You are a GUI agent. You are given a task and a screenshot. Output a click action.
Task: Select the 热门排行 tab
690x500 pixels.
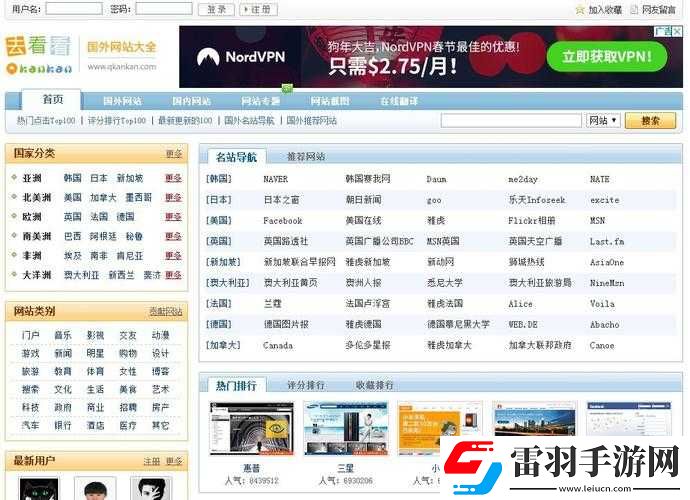point(236,386)
